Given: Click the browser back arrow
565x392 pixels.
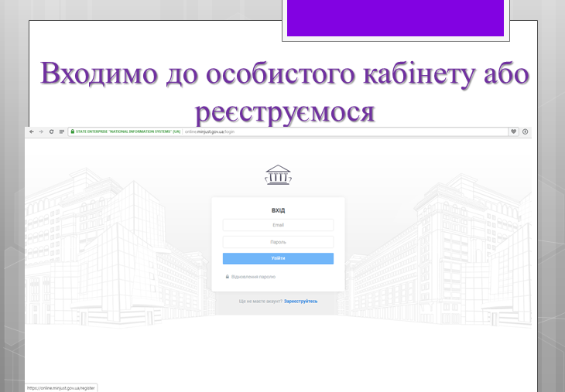Looking at the screenshot, I should click(32, 131).
